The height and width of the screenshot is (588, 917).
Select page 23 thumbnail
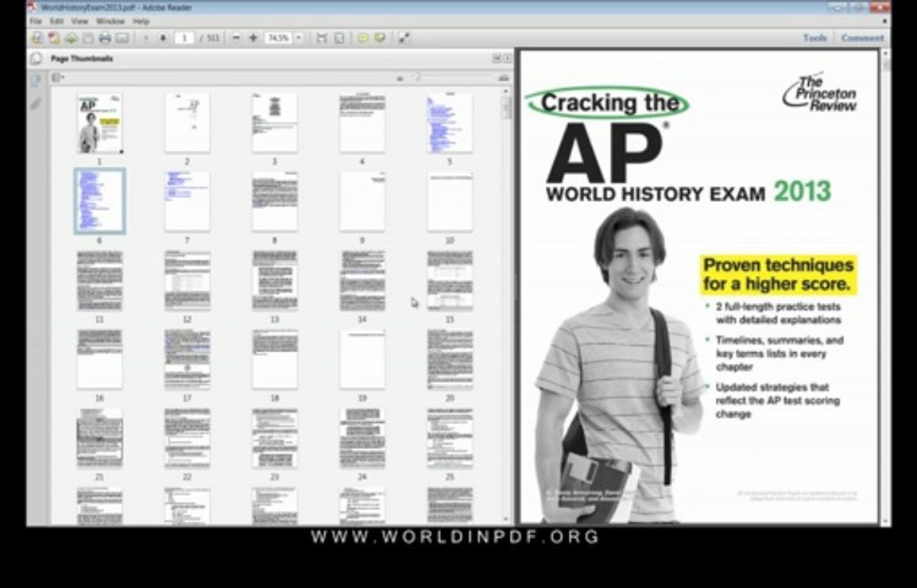[x=274, y=438]
